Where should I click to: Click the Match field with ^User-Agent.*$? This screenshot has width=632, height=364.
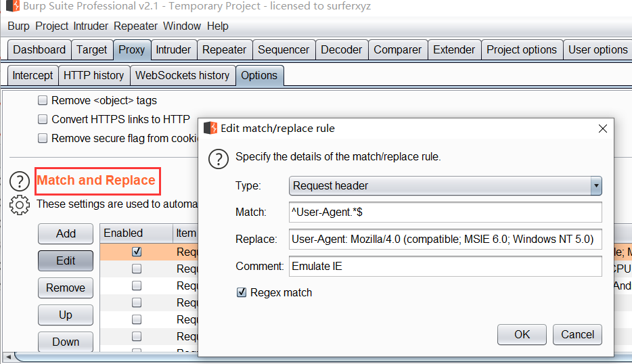pos(445,212)
